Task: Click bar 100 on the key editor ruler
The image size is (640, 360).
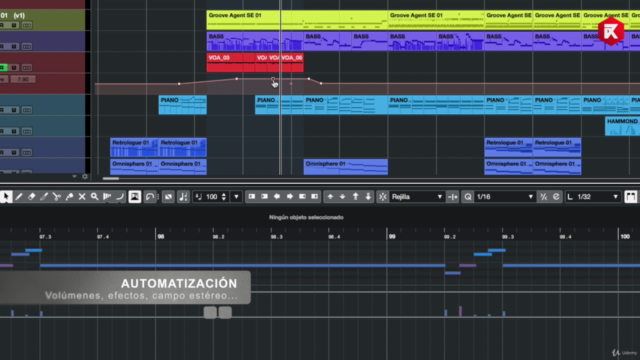Action: [x=625, y=237]
